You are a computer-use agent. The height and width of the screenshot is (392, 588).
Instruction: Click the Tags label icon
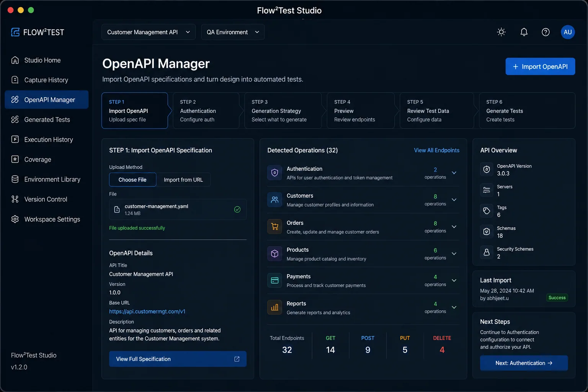point(487,211)
